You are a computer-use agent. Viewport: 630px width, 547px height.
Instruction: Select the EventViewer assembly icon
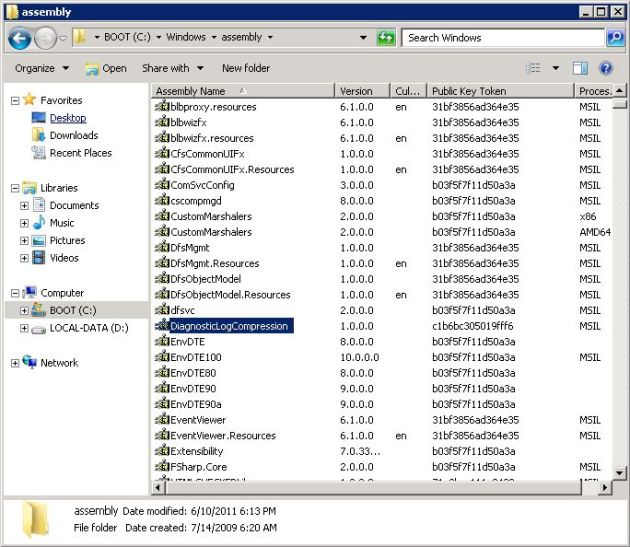[x=162, y=420]
